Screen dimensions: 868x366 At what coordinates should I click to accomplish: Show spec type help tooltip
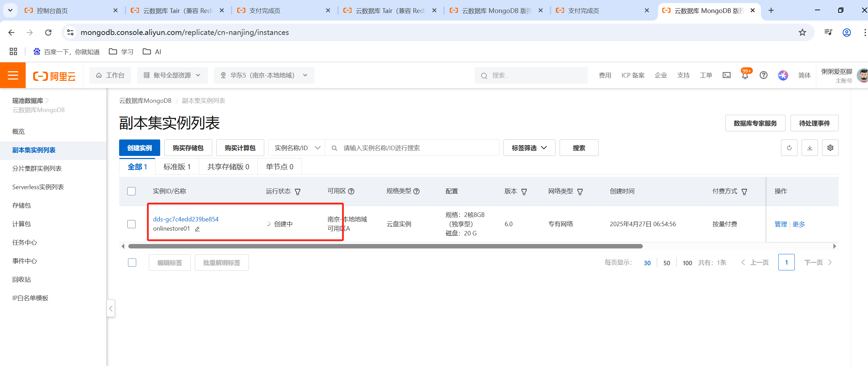pos(417,191)
